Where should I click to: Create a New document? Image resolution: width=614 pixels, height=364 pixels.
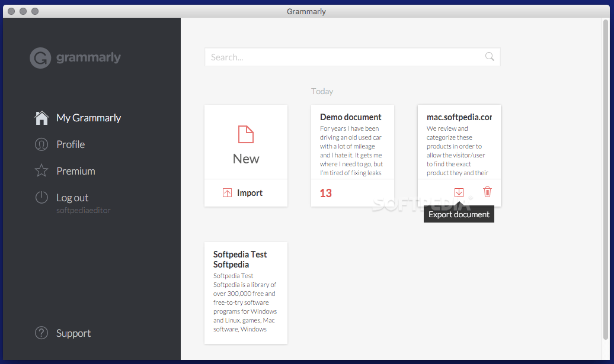click(246, 142)
